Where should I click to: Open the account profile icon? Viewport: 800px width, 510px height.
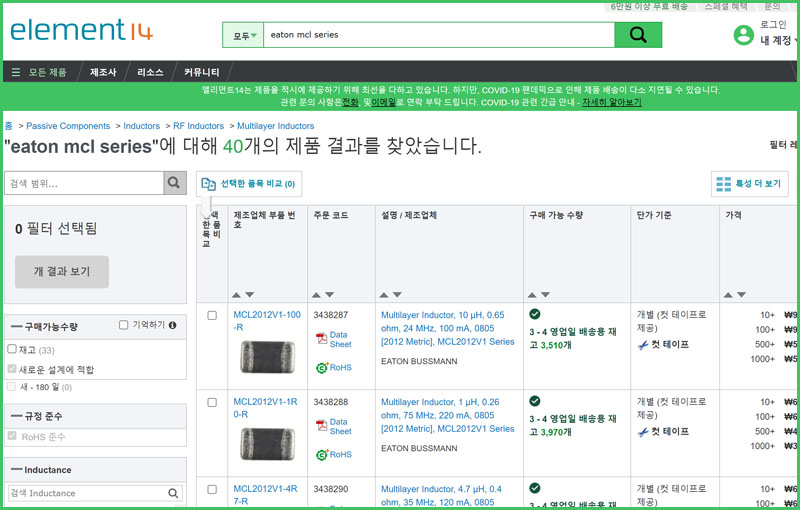tap(743, 35)
